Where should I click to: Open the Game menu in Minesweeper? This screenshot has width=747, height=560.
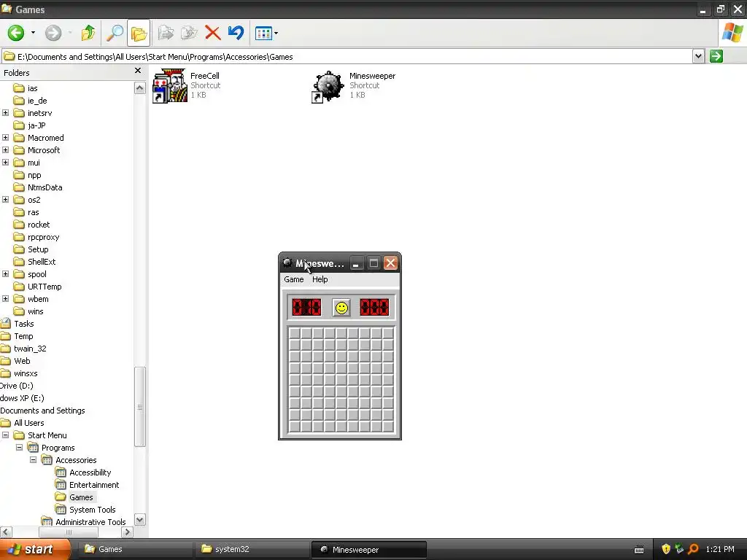[293, 279]
